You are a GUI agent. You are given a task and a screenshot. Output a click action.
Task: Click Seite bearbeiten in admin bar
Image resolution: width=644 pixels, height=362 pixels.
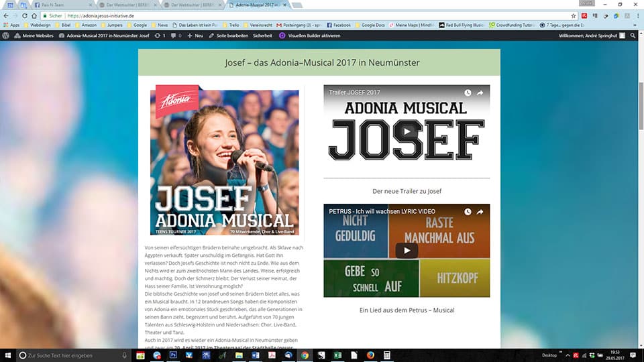[228, 36]
